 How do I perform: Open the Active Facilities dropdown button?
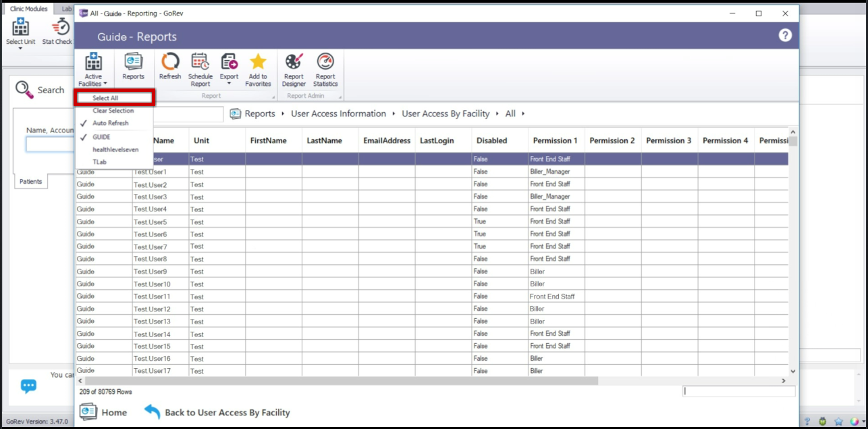click(x=93, y=70)
